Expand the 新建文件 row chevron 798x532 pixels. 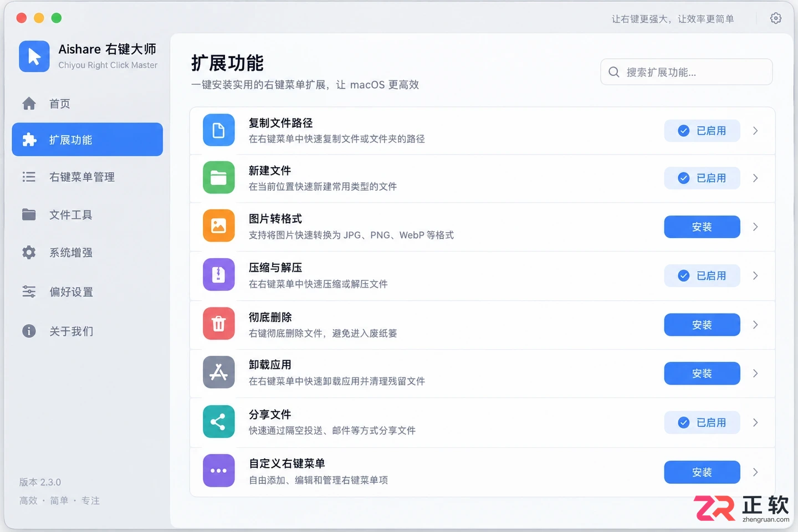(x=755, y=178)
